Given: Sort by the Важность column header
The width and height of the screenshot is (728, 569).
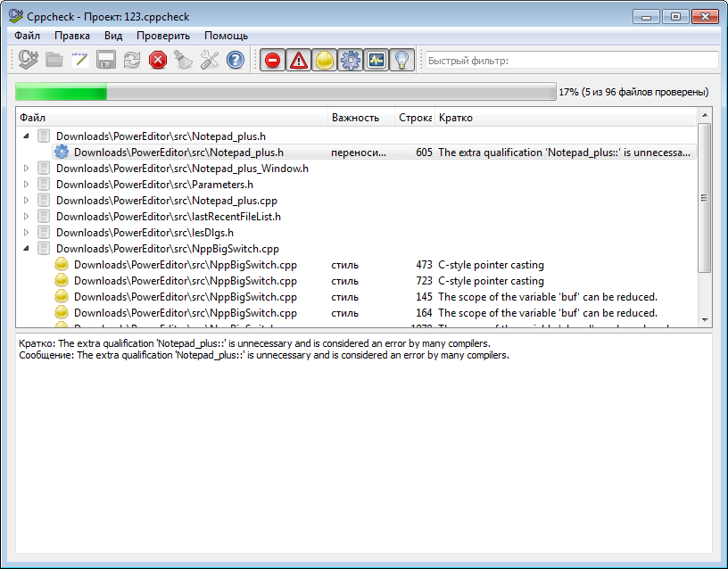Looking at the screenshot, I should point(361,118).
